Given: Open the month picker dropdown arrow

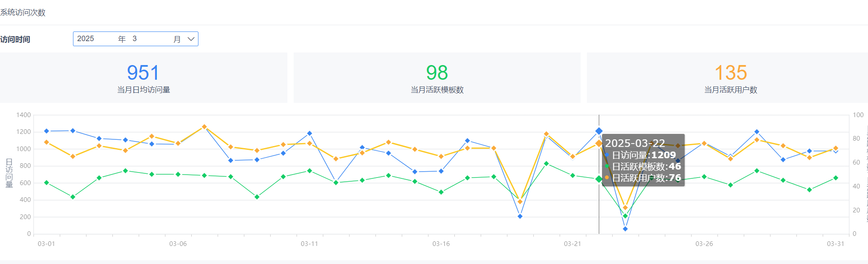Looking at the screenshot, I should (191, 39).
